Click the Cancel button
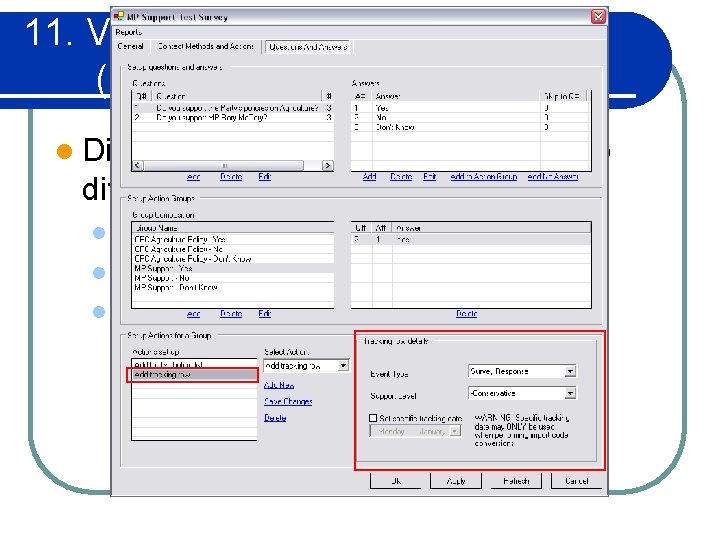Screen dimensions: 720x540 pyautogui.click(x=577, y=481)
